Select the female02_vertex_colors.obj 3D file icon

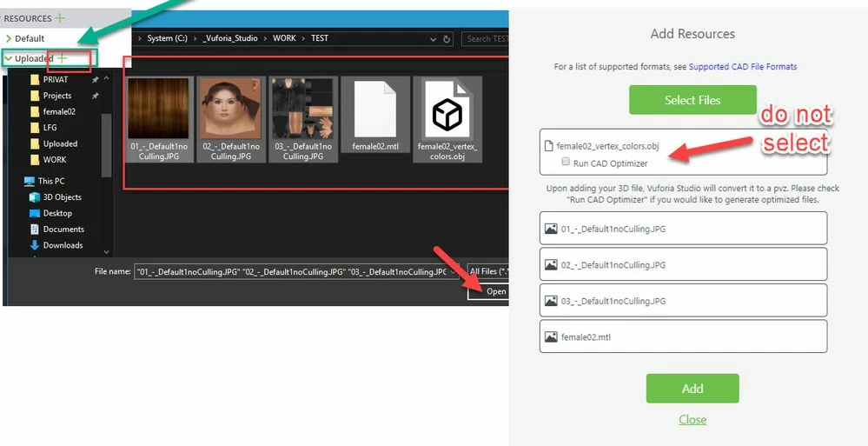447,110
